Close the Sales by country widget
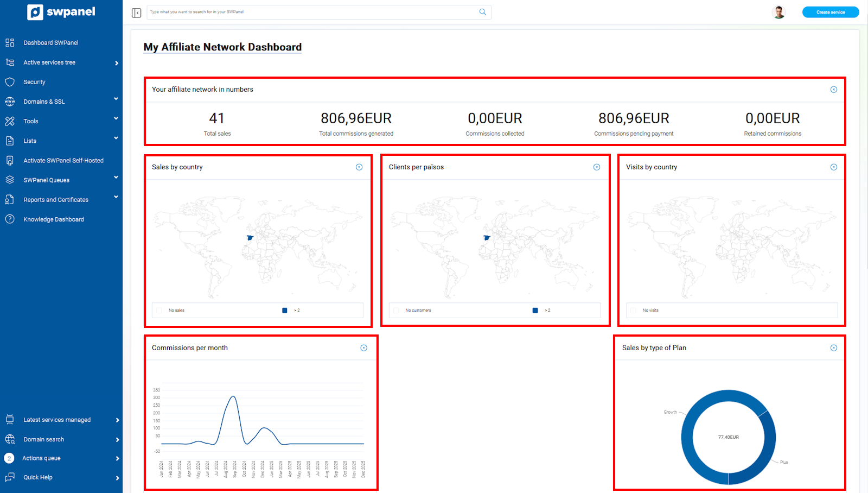The height and width of the screenshot is (493, 868). [359, 167]
